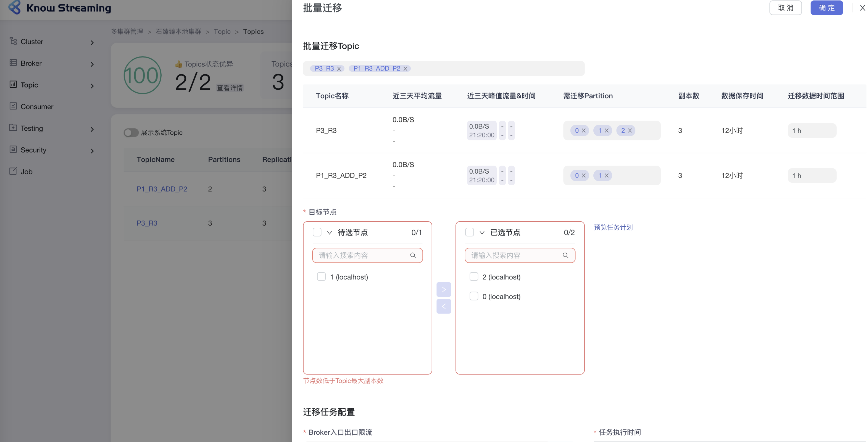
Task: Open Topic from the breadcrumb trail
Action: coord(222,31)
